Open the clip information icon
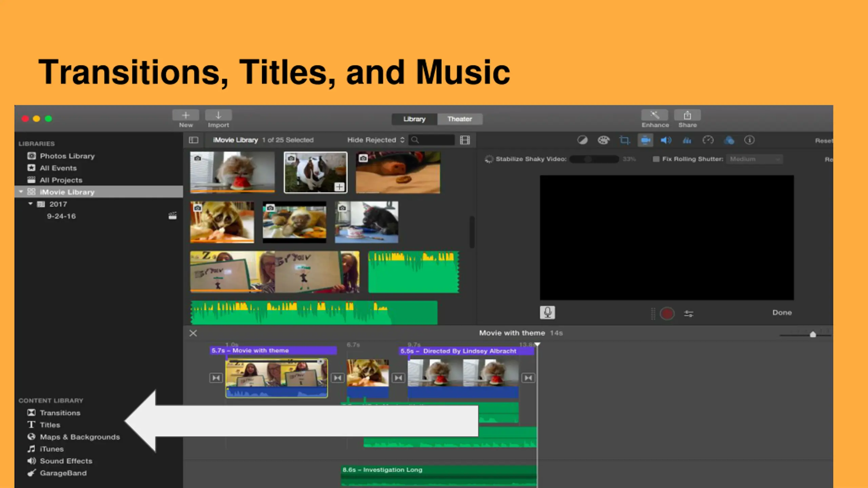 749,140
